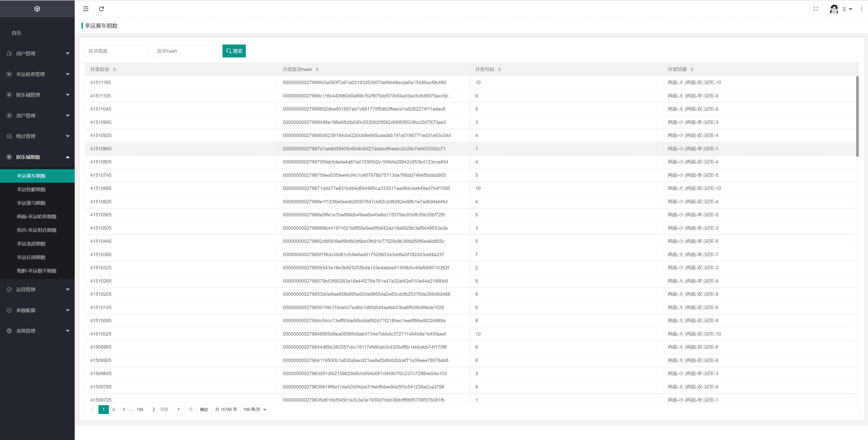Sort by the 开奖区块 column arrows
This screenshot has height=440, width=868.
[x=115, y=69]
